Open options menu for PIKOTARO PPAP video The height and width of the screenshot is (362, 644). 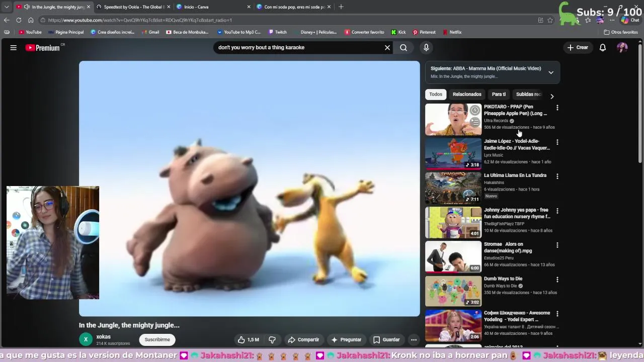point(557,108)
